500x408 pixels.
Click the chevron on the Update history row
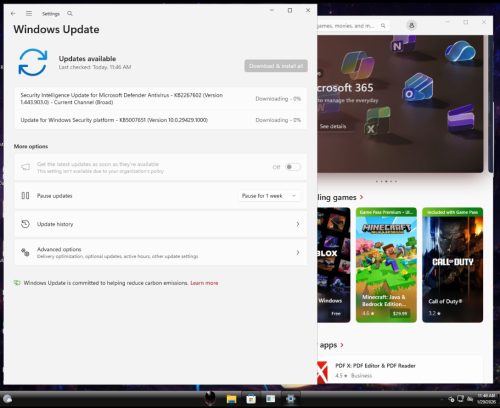click(x=298, y=224)
